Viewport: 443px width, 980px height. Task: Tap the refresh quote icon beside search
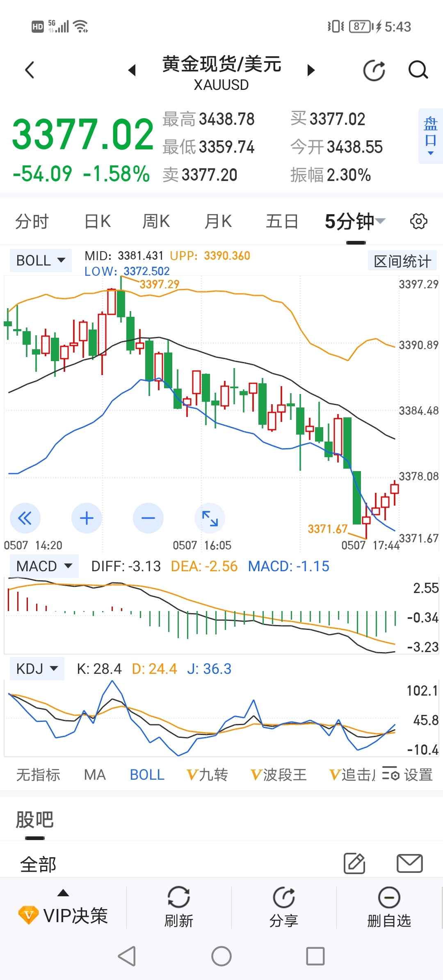(374, 70)
